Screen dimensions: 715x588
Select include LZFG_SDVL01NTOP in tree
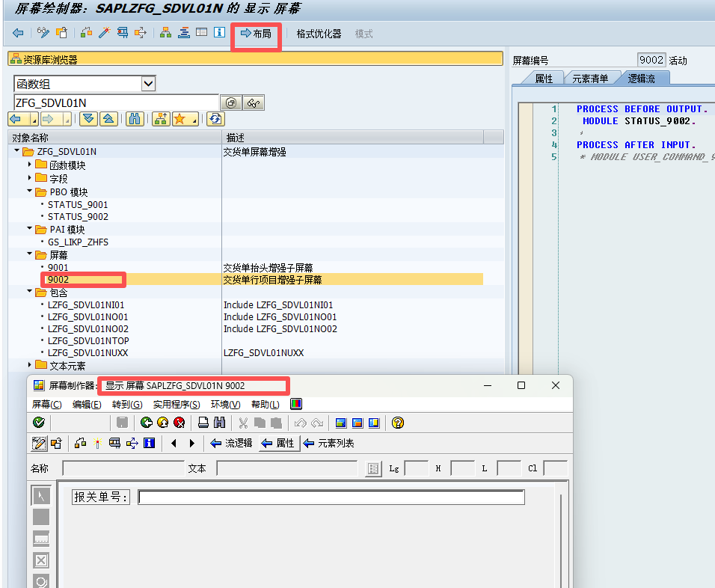point(88,341)
